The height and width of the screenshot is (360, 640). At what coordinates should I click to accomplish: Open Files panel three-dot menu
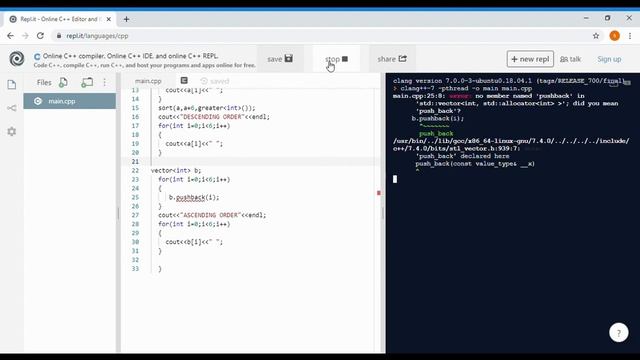coord(105,82)
